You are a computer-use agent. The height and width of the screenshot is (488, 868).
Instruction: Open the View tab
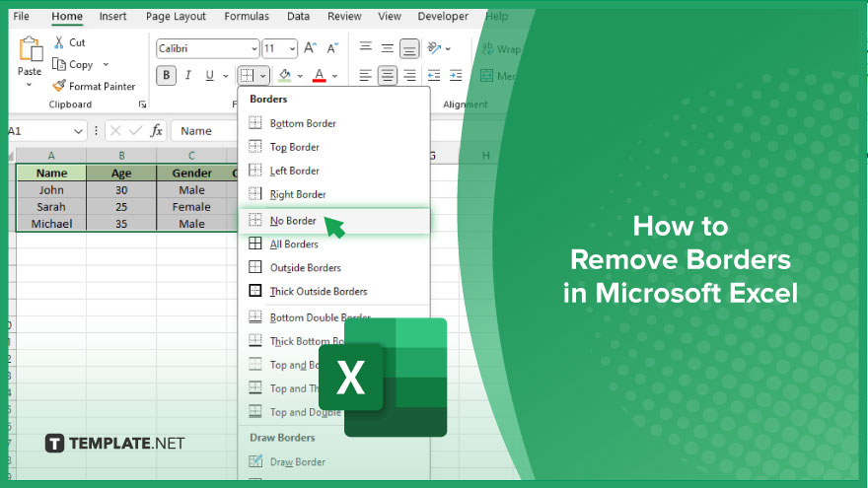click(390, 16)
